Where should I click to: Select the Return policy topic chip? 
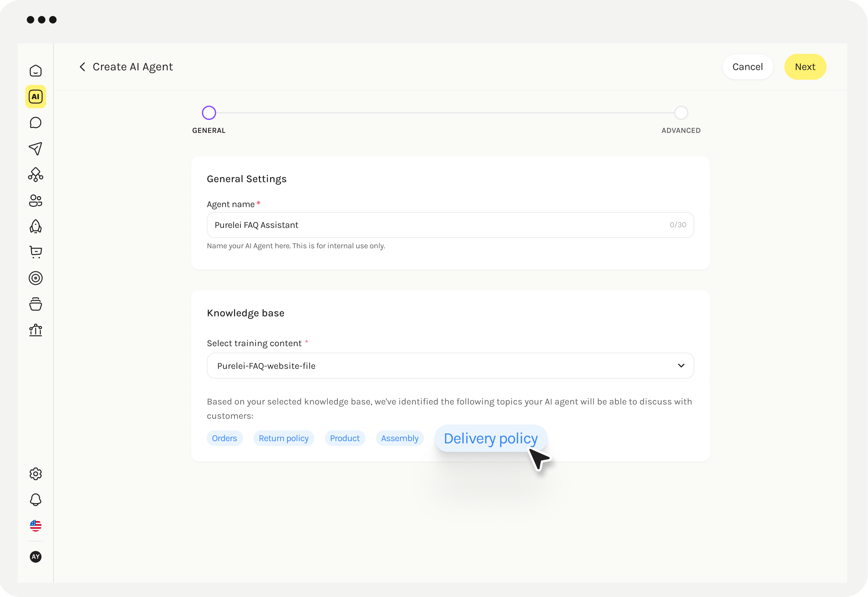[x=284, y=438]
